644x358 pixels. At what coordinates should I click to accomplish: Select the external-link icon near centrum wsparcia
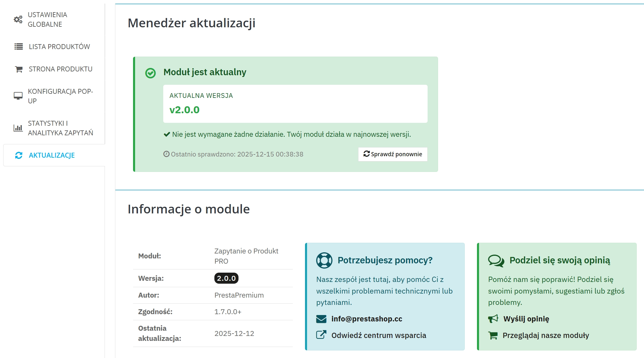click(x=321, y=335)
